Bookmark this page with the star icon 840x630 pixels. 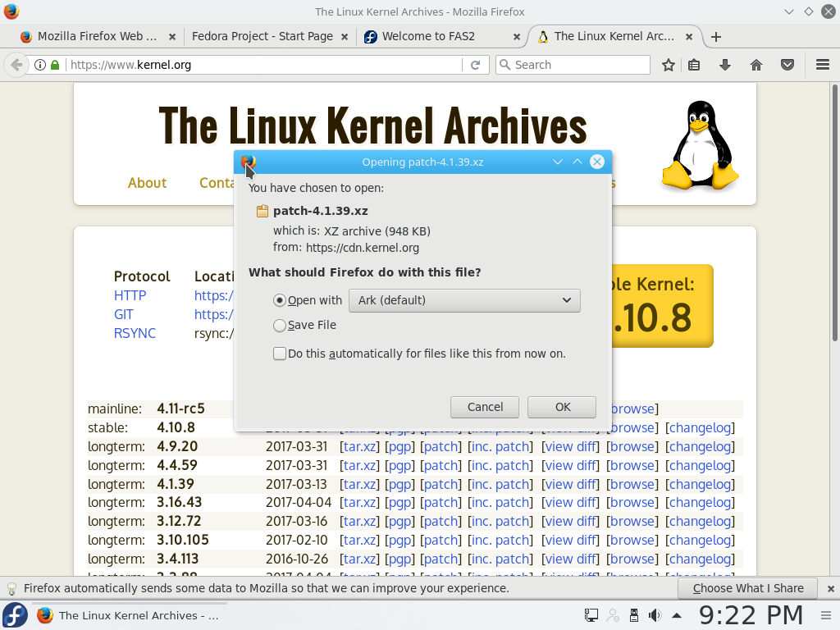[668, 65]
